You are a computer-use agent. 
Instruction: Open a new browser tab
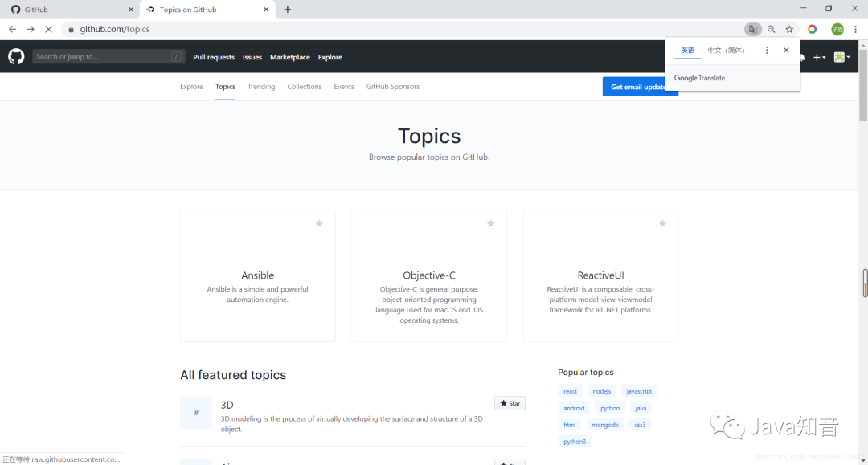pyautogui.click(x=287, y=10)
